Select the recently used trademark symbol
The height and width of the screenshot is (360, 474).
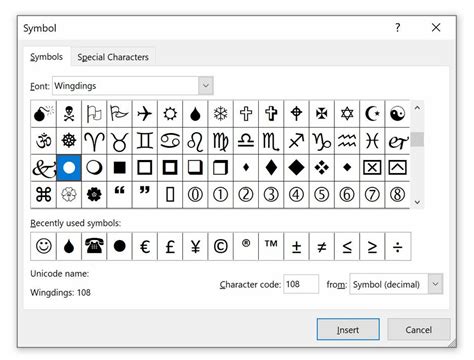271,247
